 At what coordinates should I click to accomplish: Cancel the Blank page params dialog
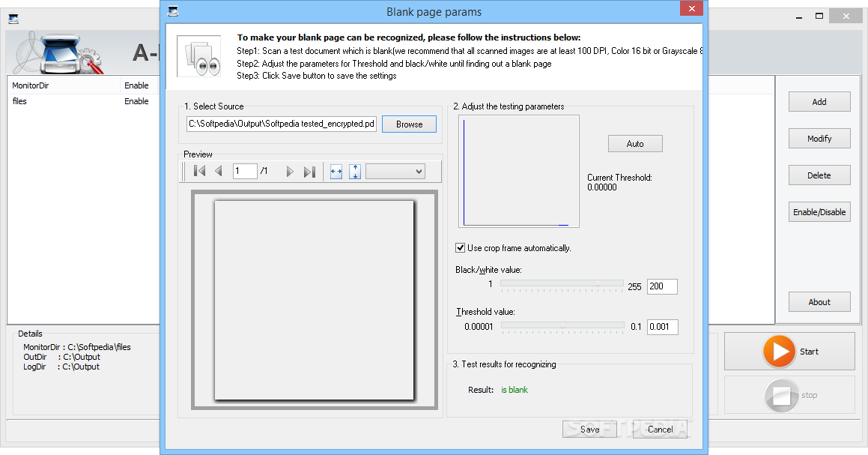(x=660, y=429)
